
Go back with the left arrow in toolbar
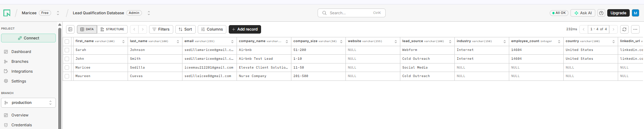[134, 29]
